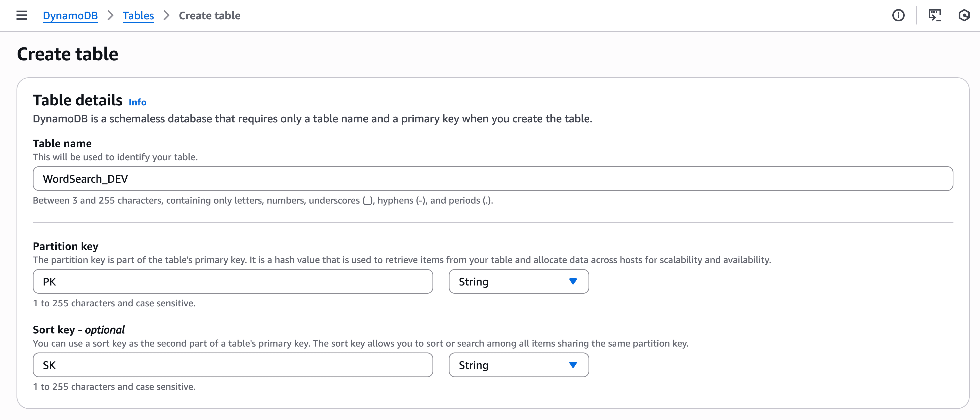Click the hamburger icon to collapse navigation

[21, 15]
